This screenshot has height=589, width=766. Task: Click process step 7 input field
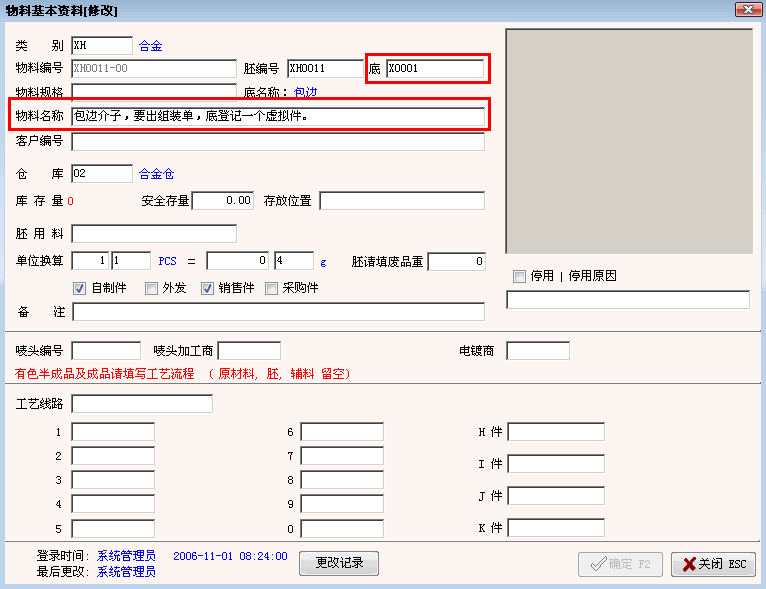coord(342,456)
